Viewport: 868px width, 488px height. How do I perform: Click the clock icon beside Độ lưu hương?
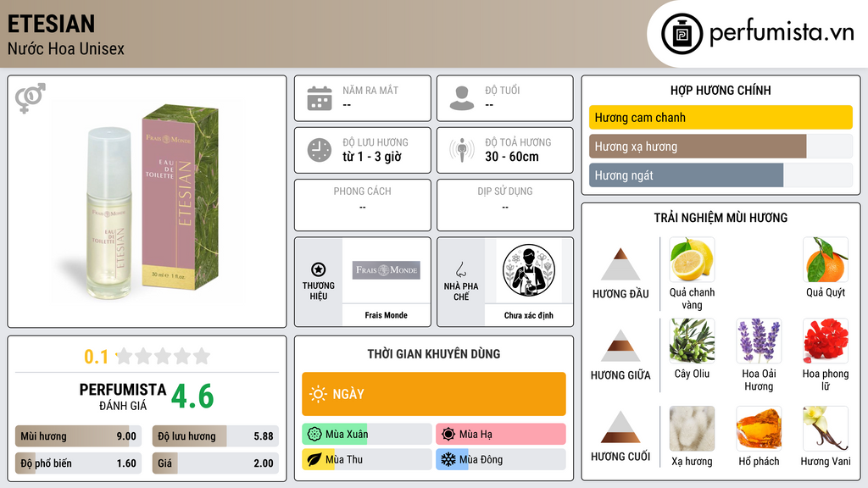[320, 150]
